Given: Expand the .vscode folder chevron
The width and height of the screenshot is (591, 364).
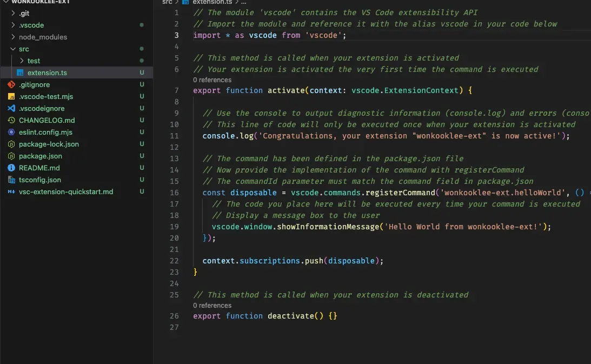Looking at the screenshot, I should click(13, 25).
